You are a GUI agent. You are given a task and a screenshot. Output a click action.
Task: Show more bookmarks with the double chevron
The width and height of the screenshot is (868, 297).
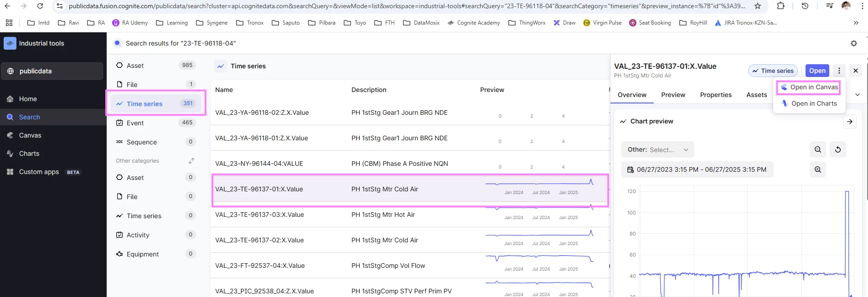pos(856,23)
